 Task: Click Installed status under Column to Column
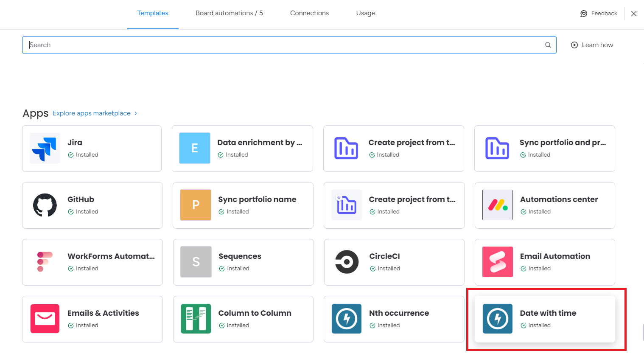pyautogui.click(x=234, y=326)
